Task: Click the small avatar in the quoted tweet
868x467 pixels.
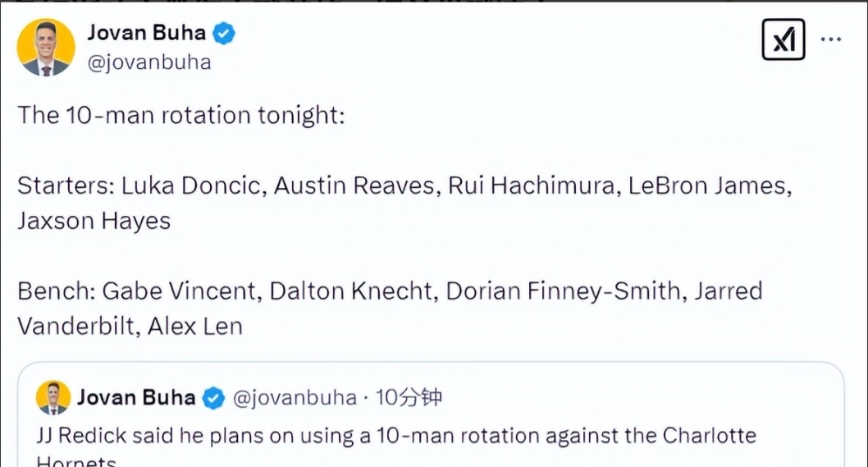Action: pos(53,398)
